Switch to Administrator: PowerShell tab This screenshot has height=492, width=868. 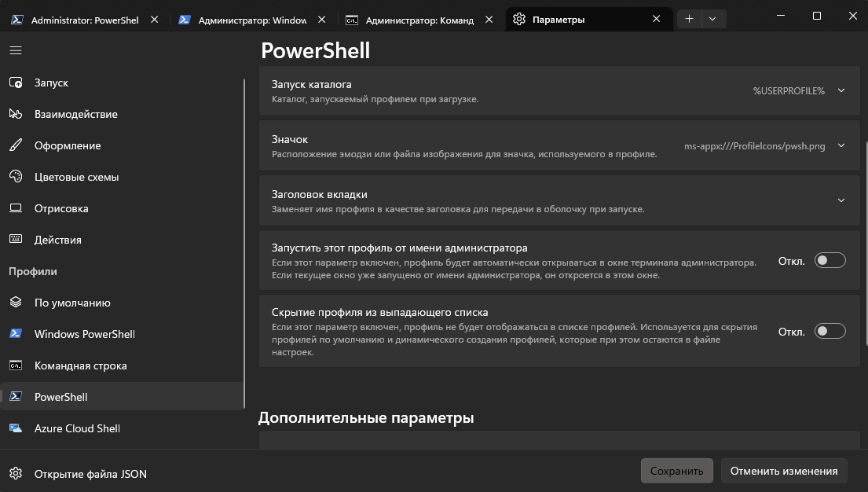(86, 20)
